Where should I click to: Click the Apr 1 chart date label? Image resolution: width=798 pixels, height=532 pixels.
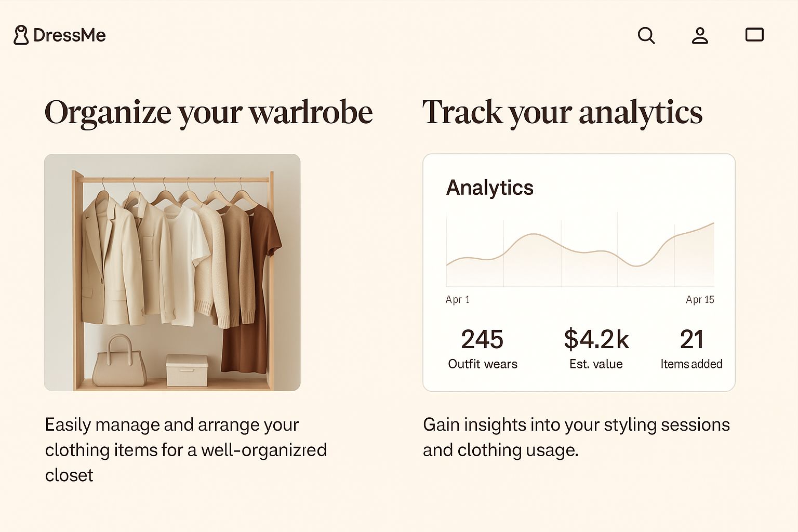457,300
